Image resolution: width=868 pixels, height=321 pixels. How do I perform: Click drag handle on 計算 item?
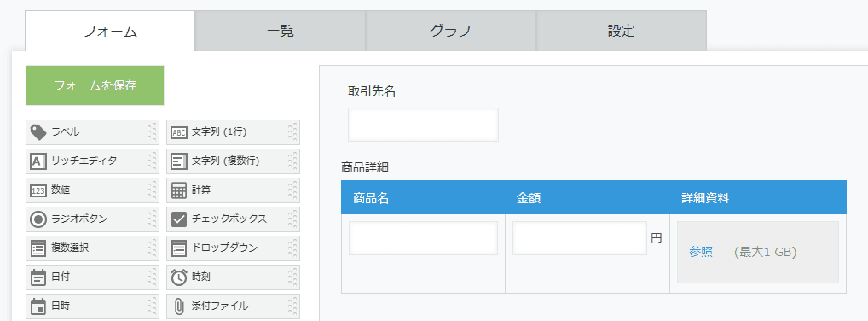(x=292, y=190)
